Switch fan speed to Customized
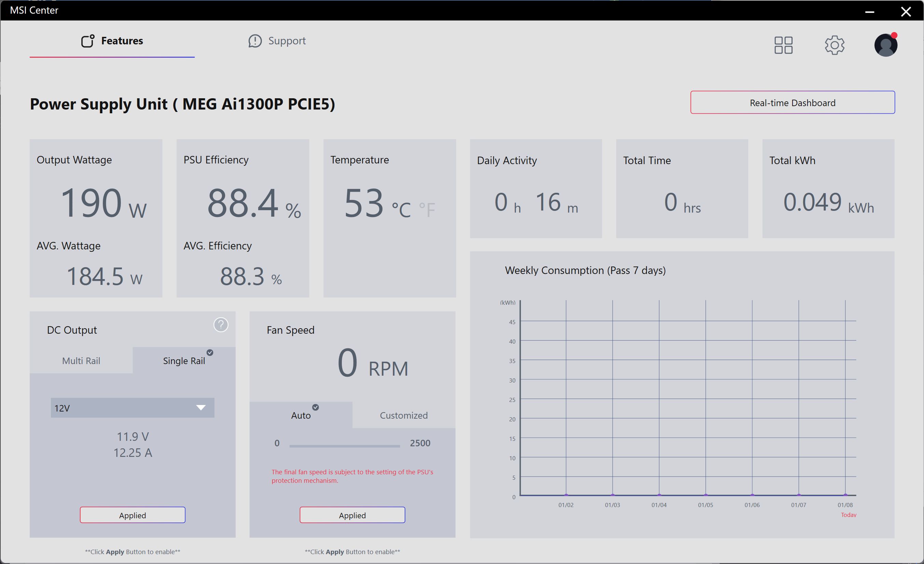Screen dimensions: 924x564 pos(404,415)
